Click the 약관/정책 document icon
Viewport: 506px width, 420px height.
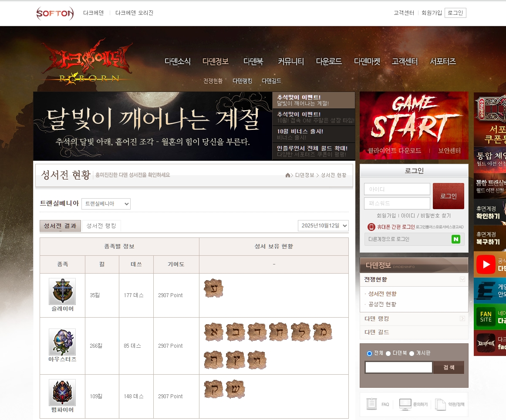(440, 404)
